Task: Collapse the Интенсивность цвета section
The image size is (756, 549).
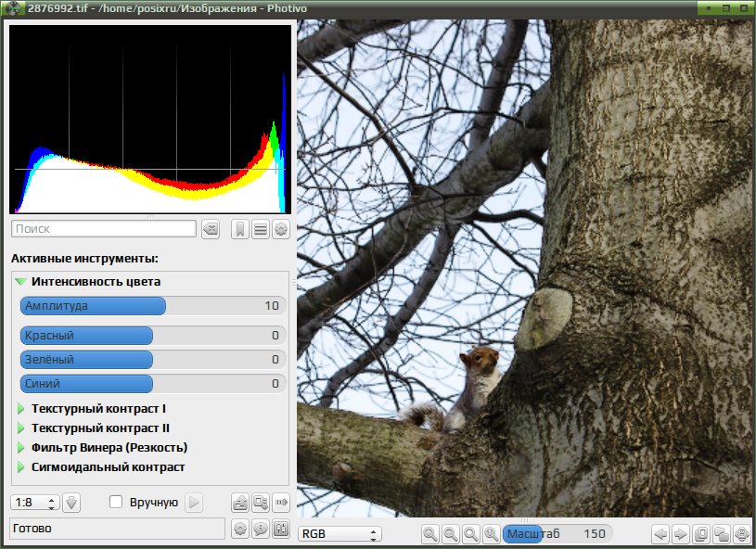Action: tap(20, 282)
